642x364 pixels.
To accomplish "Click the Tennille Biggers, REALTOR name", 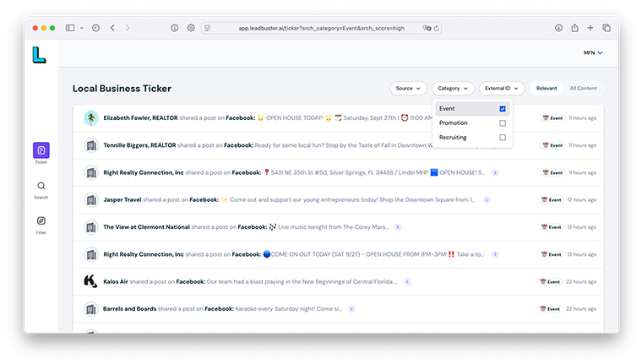I will coord(139,145).
